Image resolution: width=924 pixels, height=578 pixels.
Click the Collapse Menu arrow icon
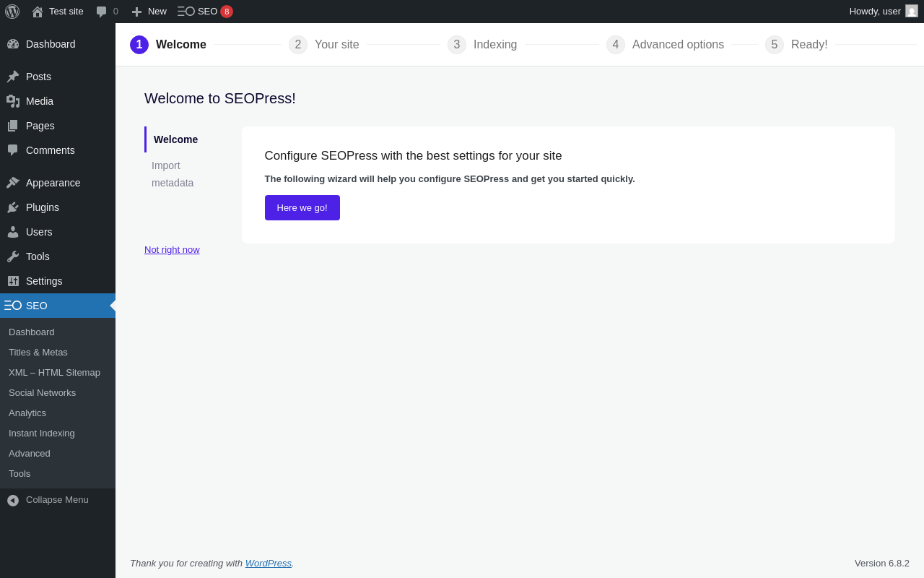coord(13,500)
